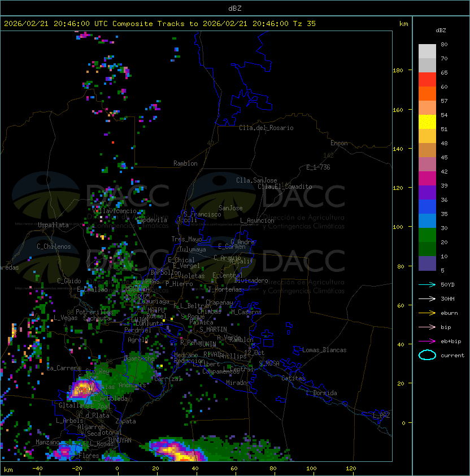Select the yellow eburn arrow symbol
Image resolution: width=470 pixels, height=476 pixels.
(x=427, y=313)
